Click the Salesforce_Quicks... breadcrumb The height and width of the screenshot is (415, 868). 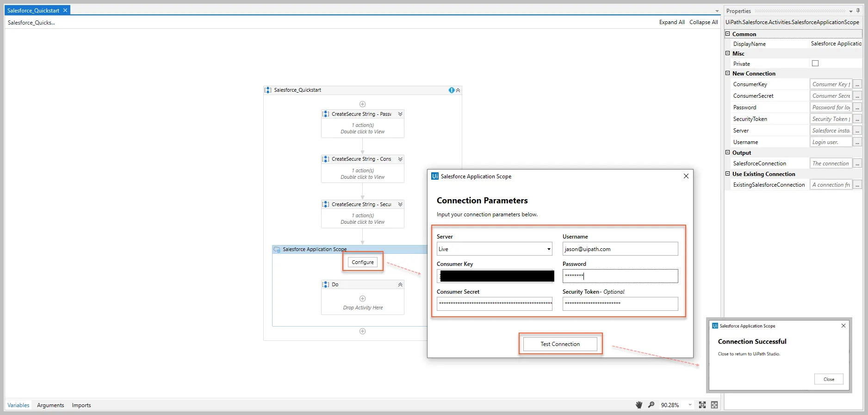31,23
